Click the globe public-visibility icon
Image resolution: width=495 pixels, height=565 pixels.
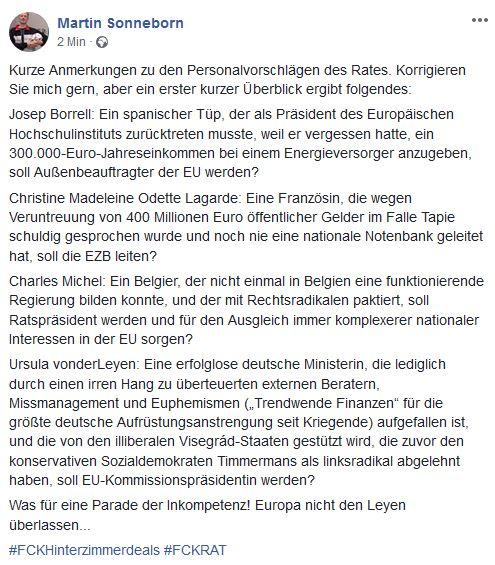click(x=102, y=42)
